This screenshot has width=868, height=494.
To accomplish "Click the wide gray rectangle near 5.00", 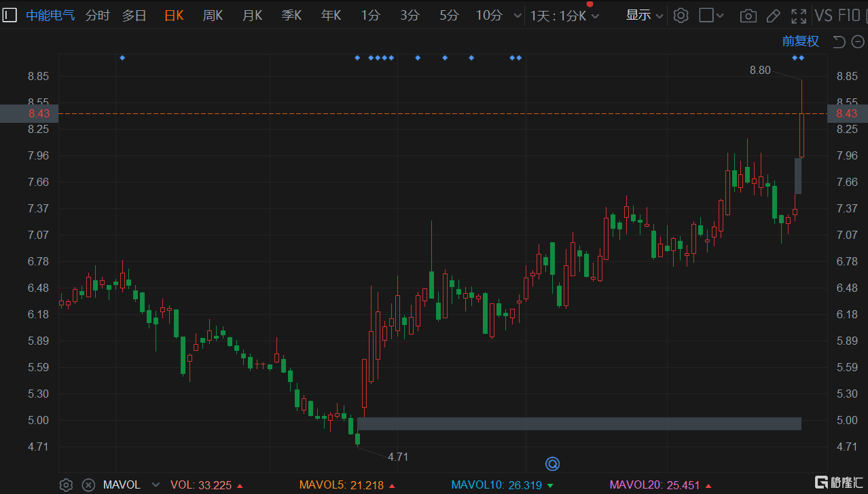I will 579,423.
